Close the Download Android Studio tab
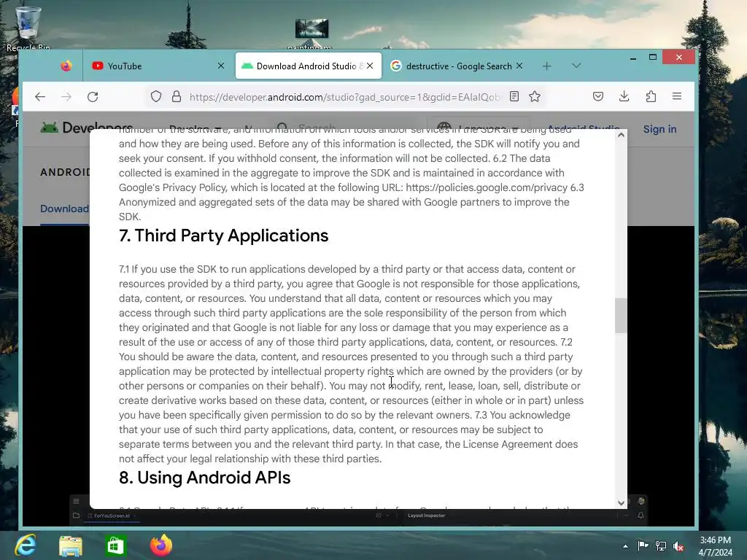This screenshot has height=560, width=747. (x=370, y=66)
